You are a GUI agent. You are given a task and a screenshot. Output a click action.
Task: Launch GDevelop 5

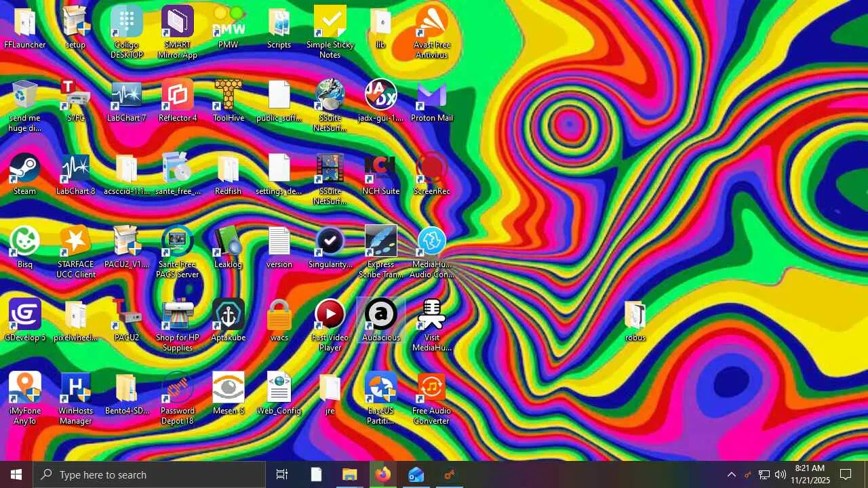(x=25, y=321)
